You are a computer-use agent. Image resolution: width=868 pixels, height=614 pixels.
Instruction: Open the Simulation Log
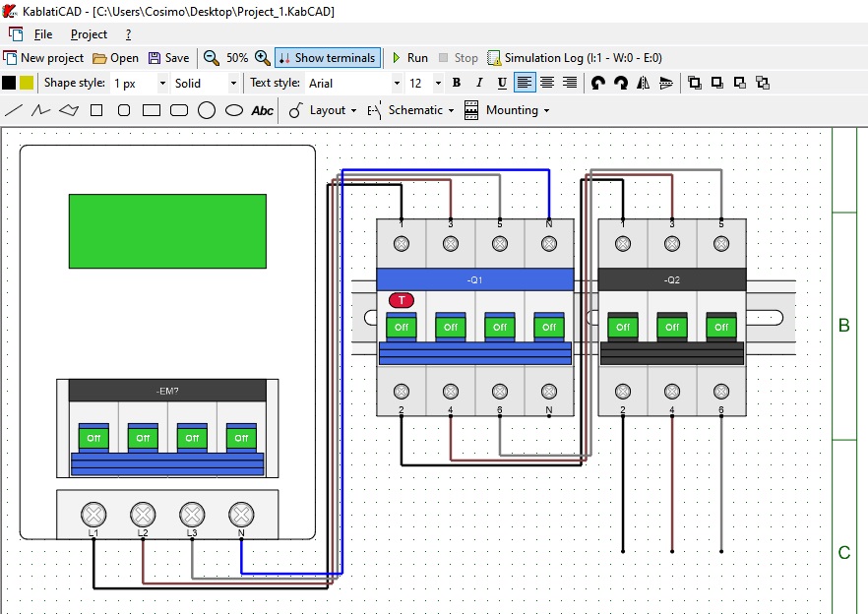(x=575, y=58)
